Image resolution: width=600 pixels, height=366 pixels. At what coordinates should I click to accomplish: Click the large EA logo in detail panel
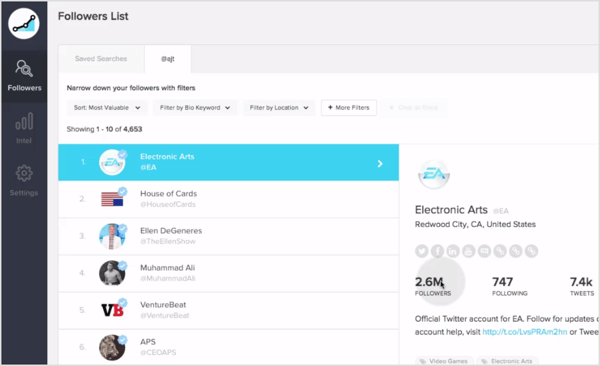[434, 175]
